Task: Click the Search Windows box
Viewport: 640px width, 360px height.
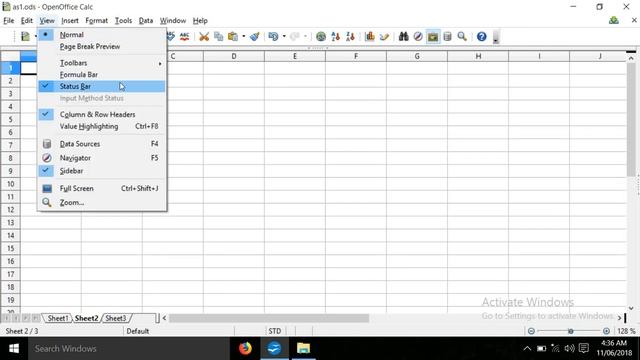Action: [x=129, y=348]
